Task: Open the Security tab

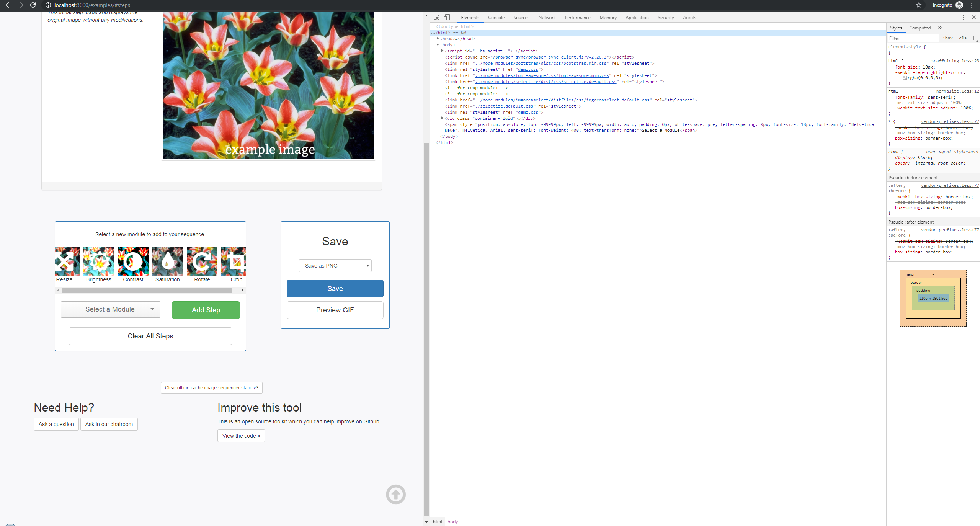Action: click(x=666, y=18)
